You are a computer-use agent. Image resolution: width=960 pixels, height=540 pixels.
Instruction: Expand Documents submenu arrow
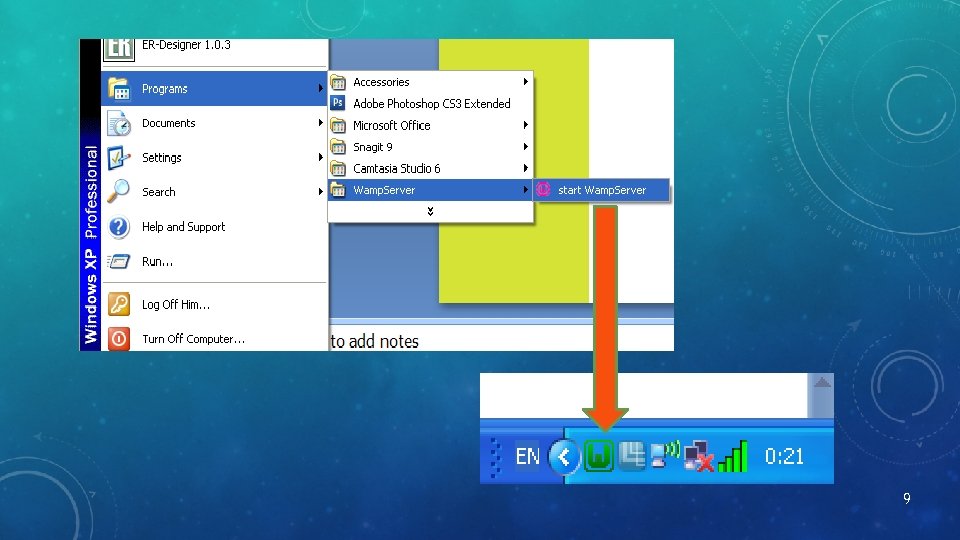[x=320, y=123]
